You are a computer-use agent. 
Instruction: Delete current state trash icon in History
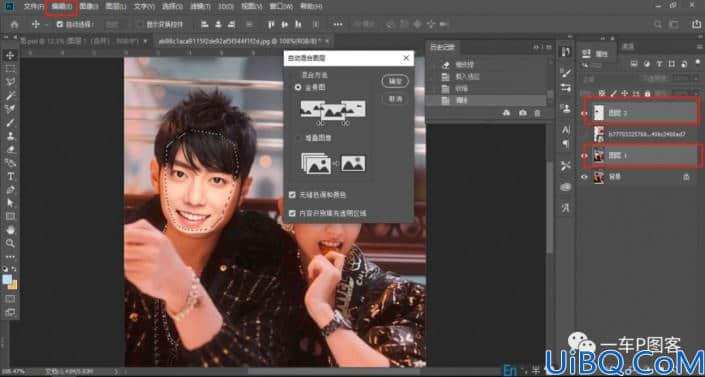tap(537, 113)
